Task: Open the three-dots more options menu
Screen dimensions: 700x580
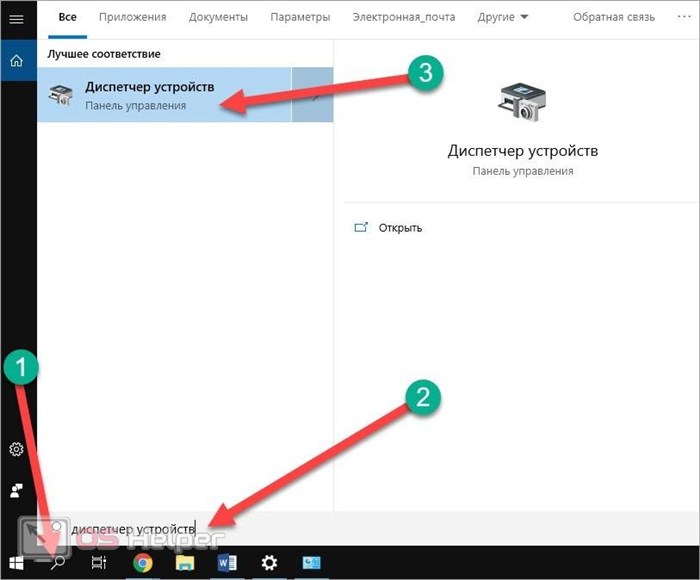Action: (683, 17)
